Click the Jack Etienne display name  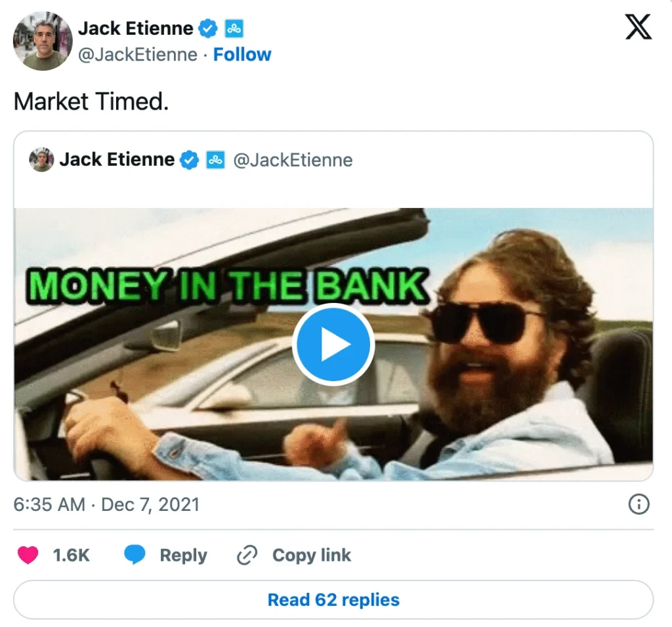135,29
